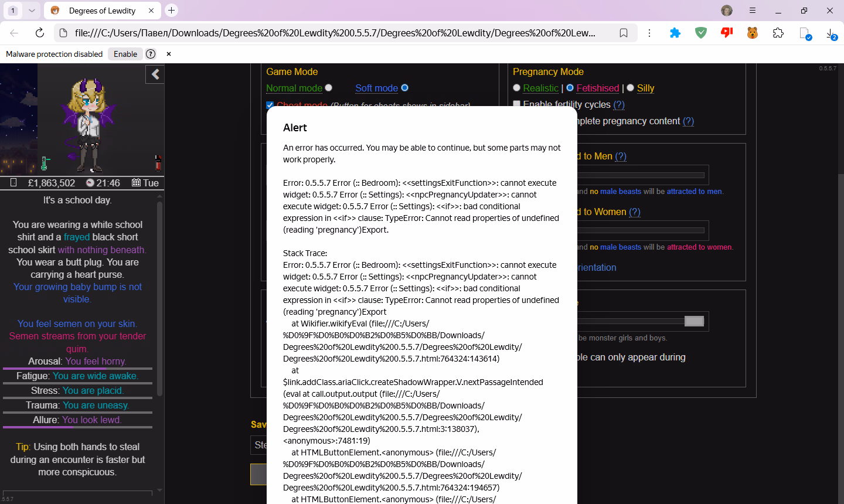
Task: Bookmark this page with the bookmark icon
Action: click(624, 33)
